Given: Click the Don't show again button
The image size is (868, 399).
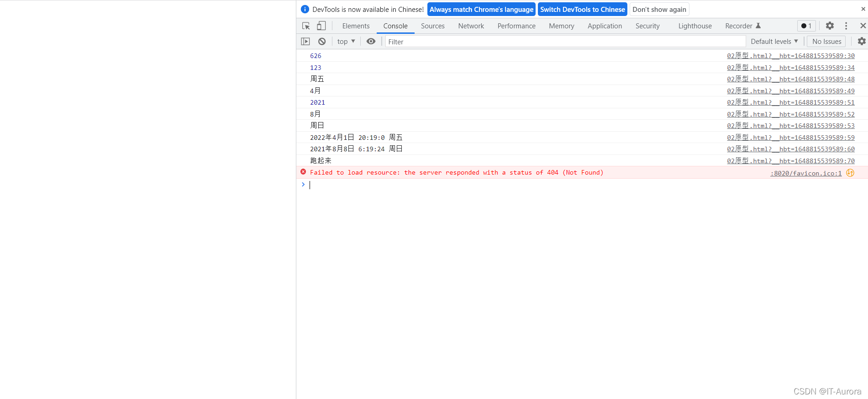Looking at the screenshot, I should click(x=659, y=9).
